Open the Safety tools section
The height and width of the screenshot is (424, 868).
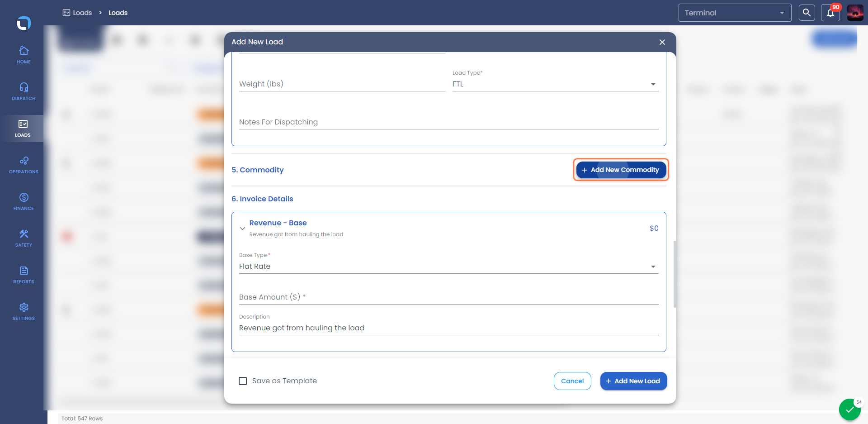pos(24,238)
